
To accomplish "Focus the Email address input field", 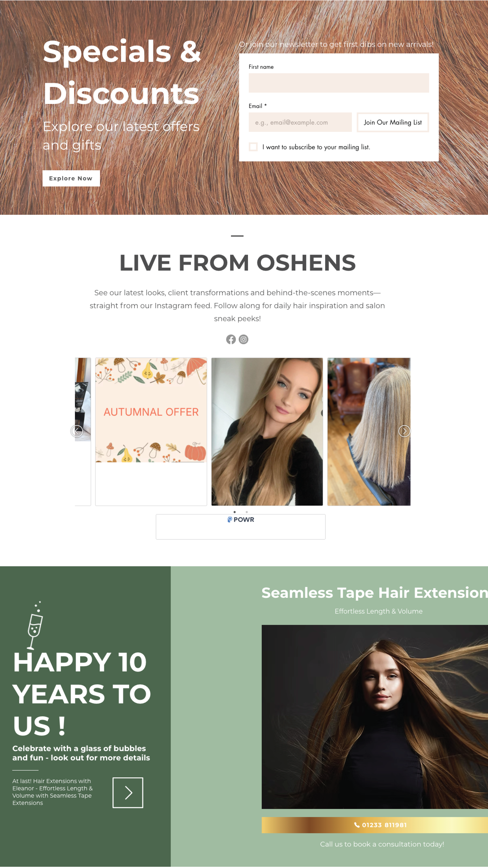I will point(300,122).
